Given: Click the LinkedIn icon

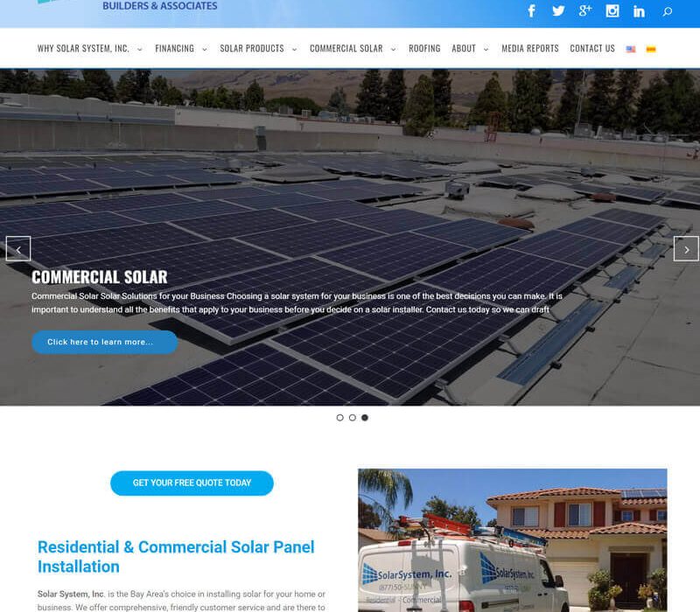Looking at the screenshot, I should (640, 11).
